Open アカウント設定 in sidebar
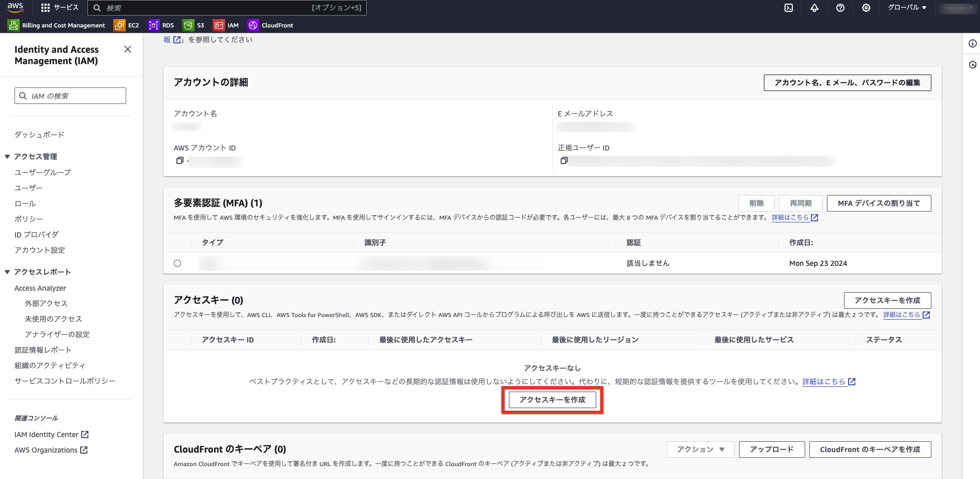 (x=40, y=250)
